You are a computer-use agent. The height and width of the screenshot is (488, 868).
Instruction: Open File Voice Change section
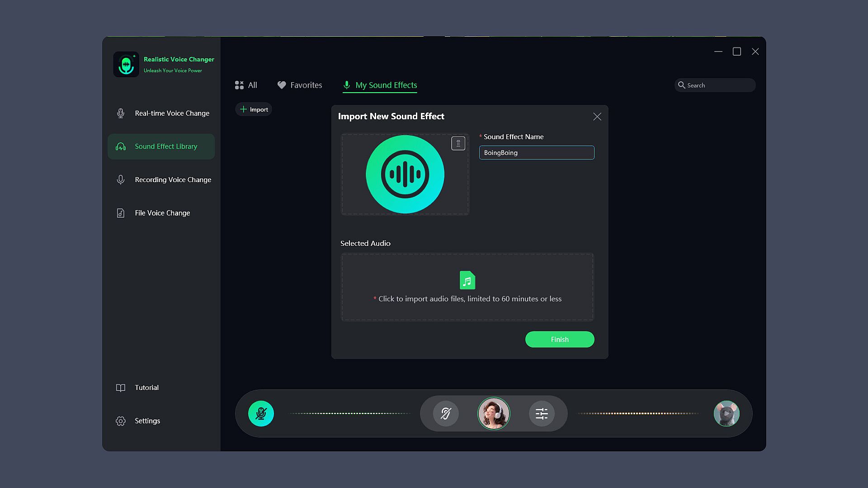coord(162,213)
